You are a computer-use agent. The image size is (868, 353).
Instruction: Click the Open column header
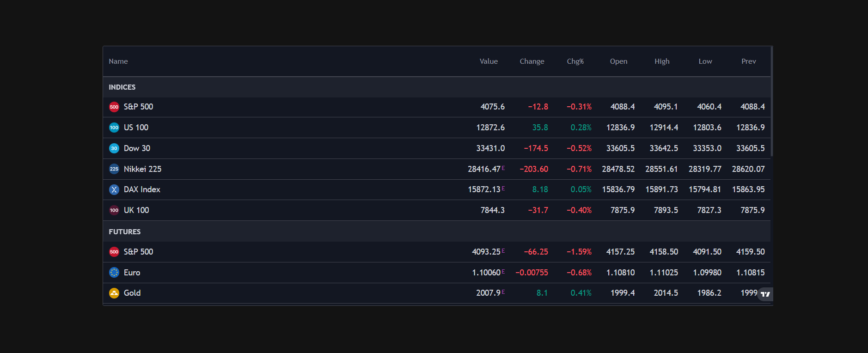[x=618, y=61]
